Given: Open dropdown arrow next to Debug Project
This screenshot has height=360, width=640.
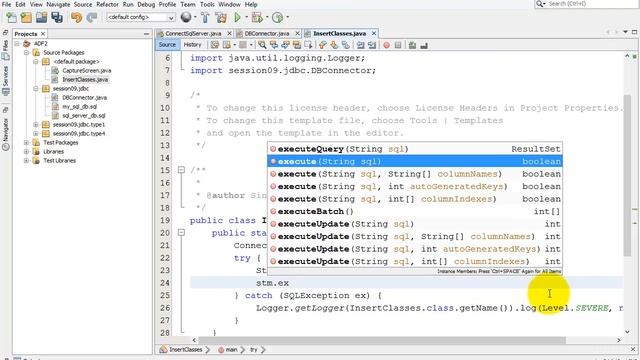Looking at the screenshot, I should [x=267, y=17].
